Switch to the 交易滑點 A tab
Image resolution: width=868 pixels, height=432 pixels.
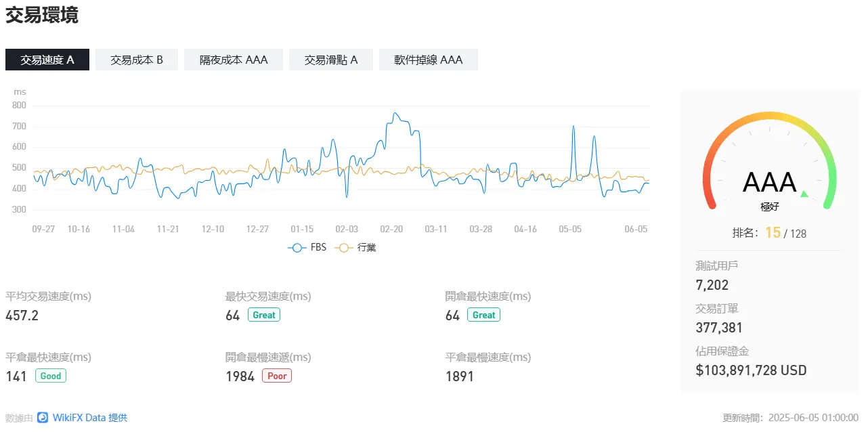[331, 60]
